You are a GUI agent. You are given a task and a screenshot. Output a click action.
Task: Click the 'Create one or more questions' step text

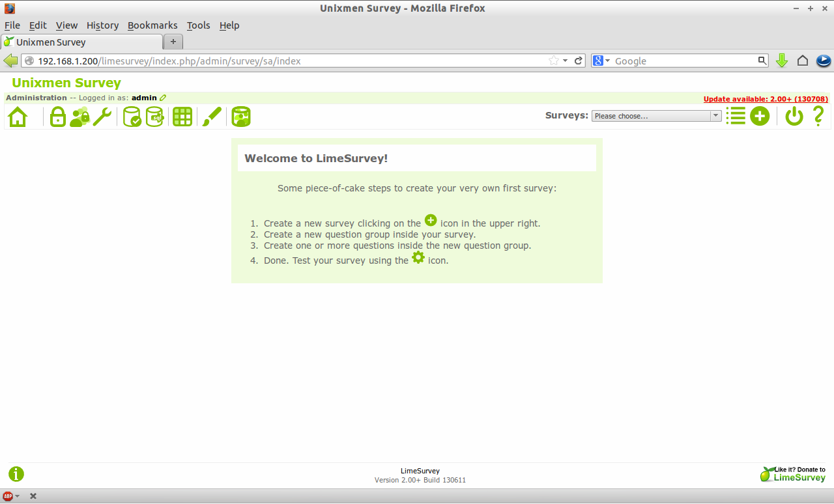[x=397, y=245]
